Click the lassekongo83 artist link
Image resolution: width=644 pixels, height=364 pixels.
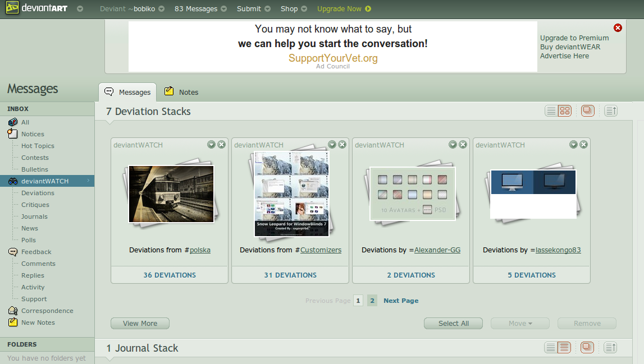tap(558, 250)
